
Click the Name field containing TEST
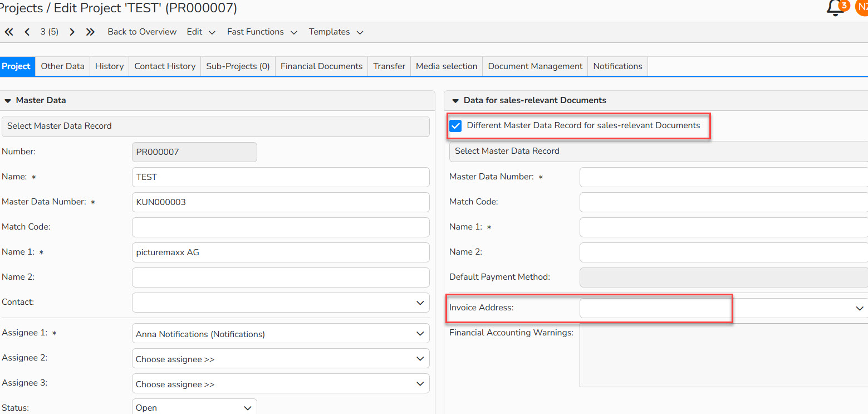[281, 177]
